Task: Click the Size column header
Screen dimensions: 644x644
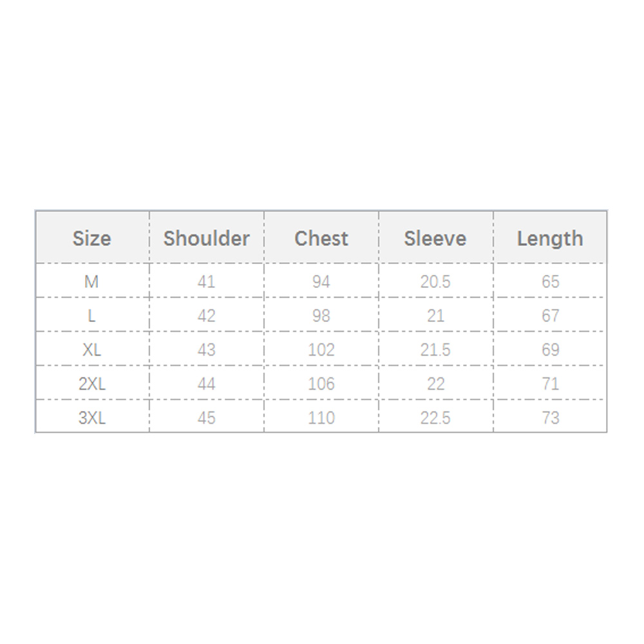Action: point(91,238)
